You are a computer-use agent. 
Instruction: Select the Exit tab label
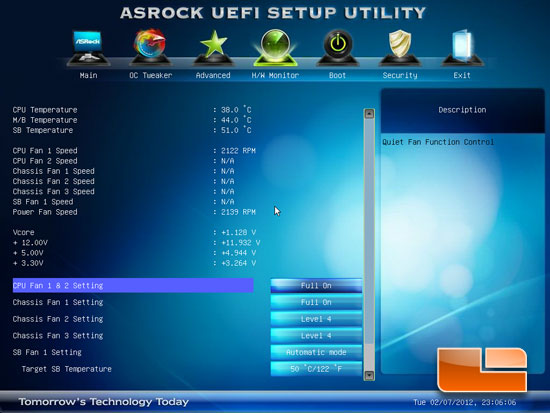pos(462,75)
